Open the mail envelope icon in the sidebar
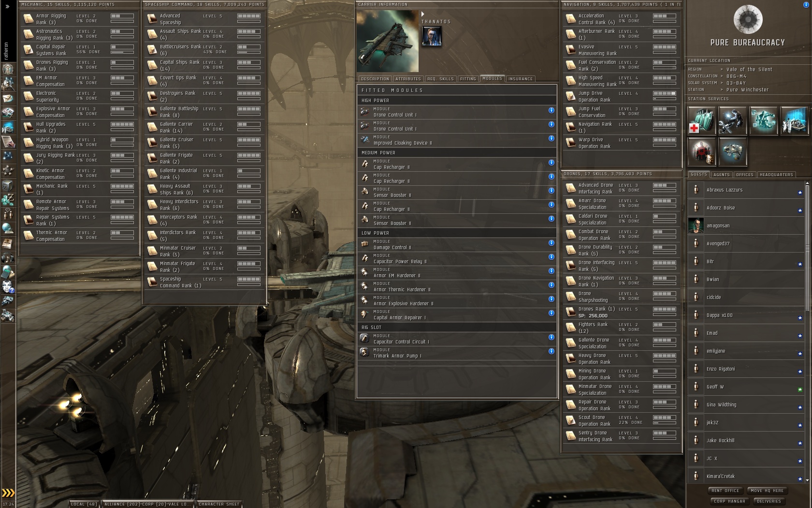Screen dimensions: 812x508 click(x=8, y=98)
